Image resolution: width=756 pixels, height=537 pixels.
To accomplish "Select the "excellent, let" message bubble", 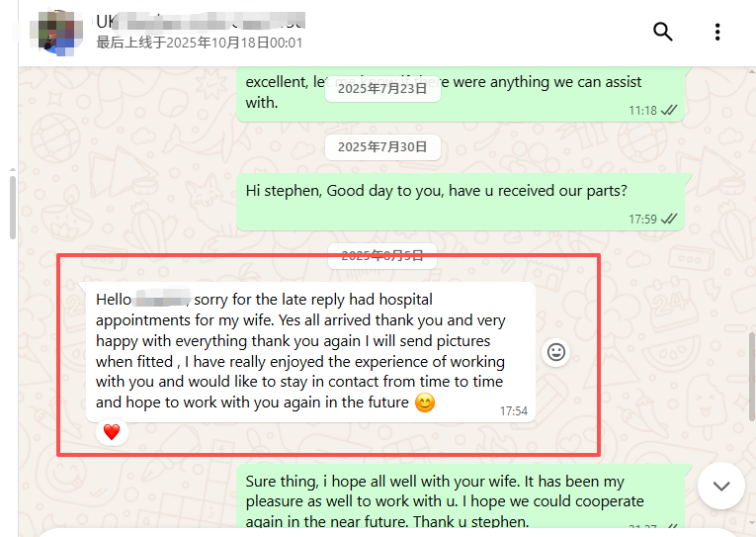I will click(x=443, y=92).
